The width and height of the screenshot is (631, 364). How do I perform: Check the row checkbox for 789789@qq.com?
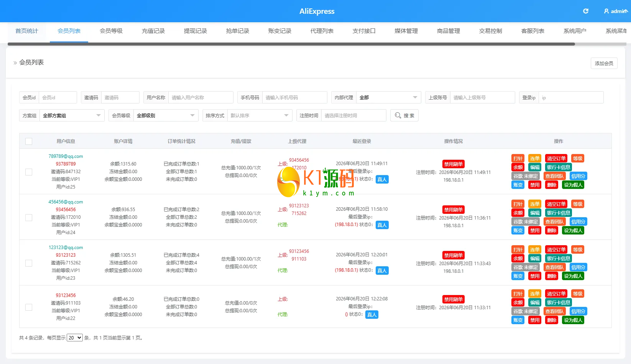click(x=29, y=172)
